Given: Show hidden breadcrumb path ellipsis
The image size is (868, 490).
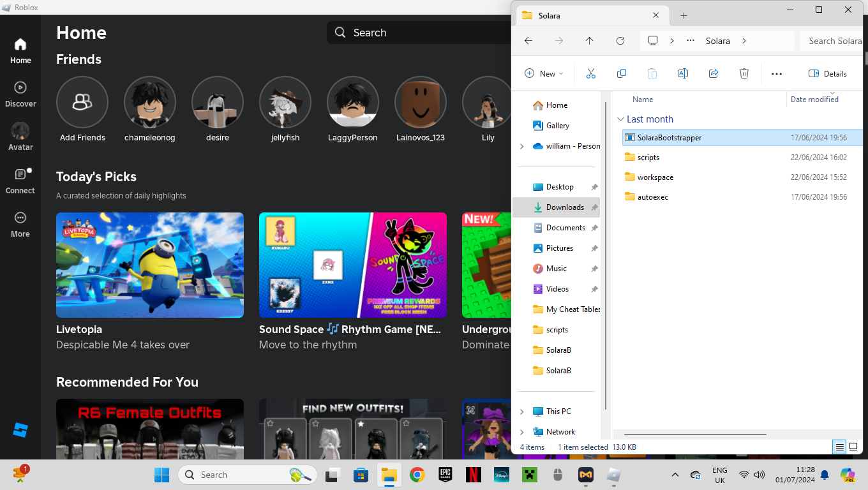Looking at the screenshot, I should 691,41.
